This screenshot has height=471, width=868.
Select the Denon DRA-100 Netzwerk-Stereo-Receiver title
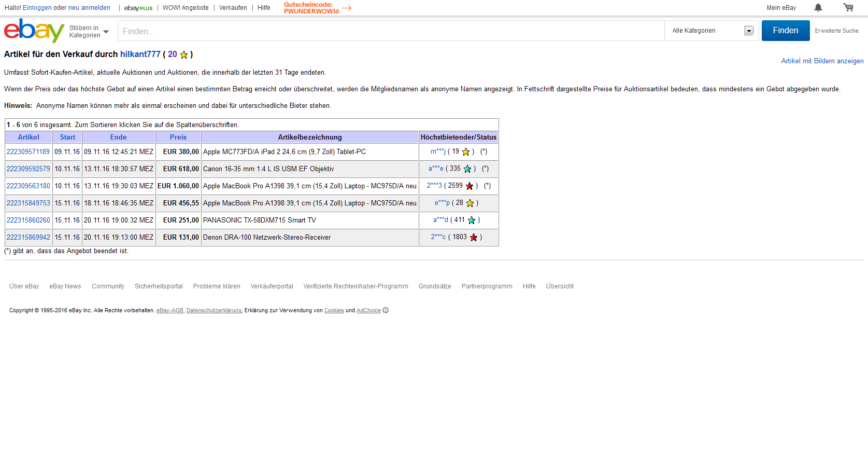[x=267, y=238]
